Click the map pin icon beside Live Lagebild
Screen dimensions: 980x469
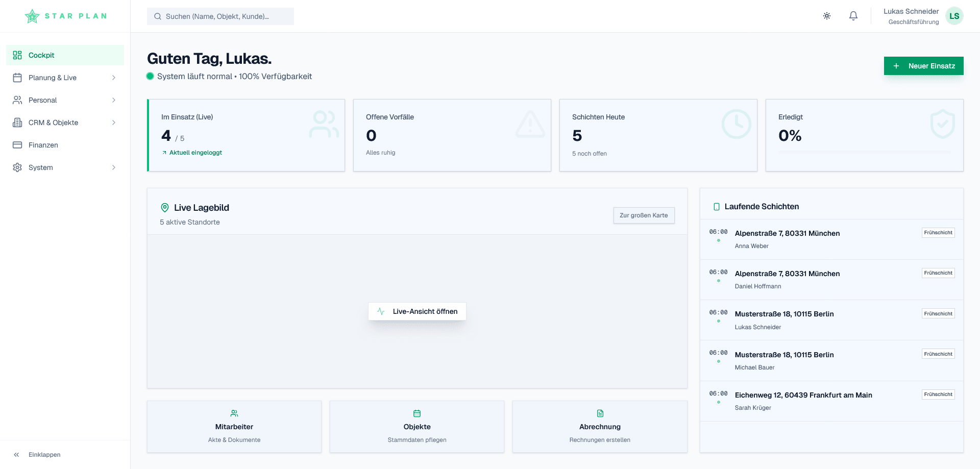point(164,207)
